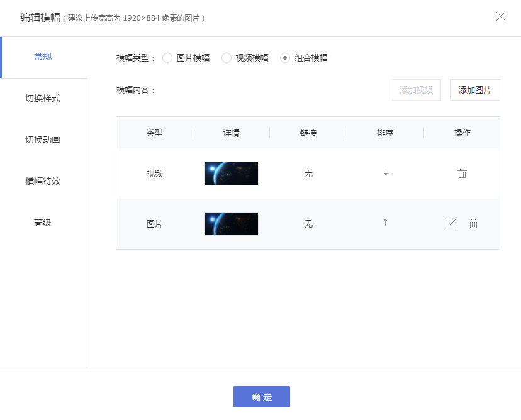Click the 操作 column header

point(462,133)
